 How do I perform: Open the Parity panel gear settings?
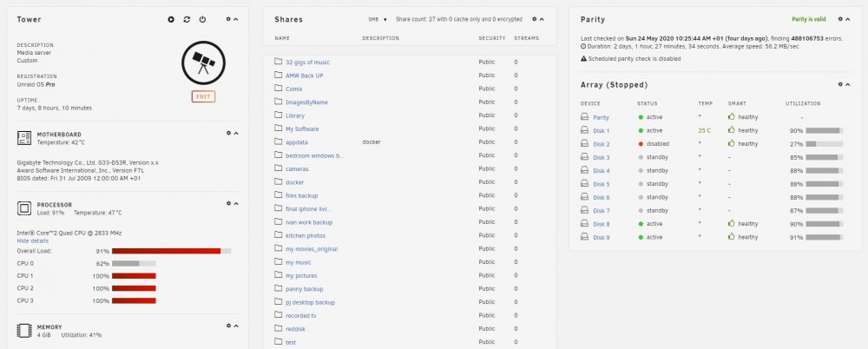(840, 19)
